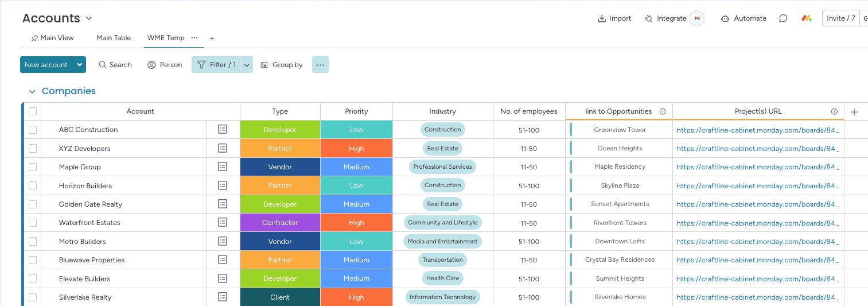
Task: Click the New account button
Action: click(46, 65)
